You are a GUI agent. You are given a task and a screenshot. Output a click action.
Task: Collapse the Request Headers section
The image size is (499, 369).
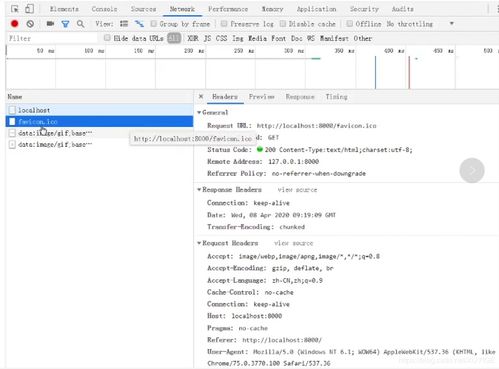(x=199, y=243)
